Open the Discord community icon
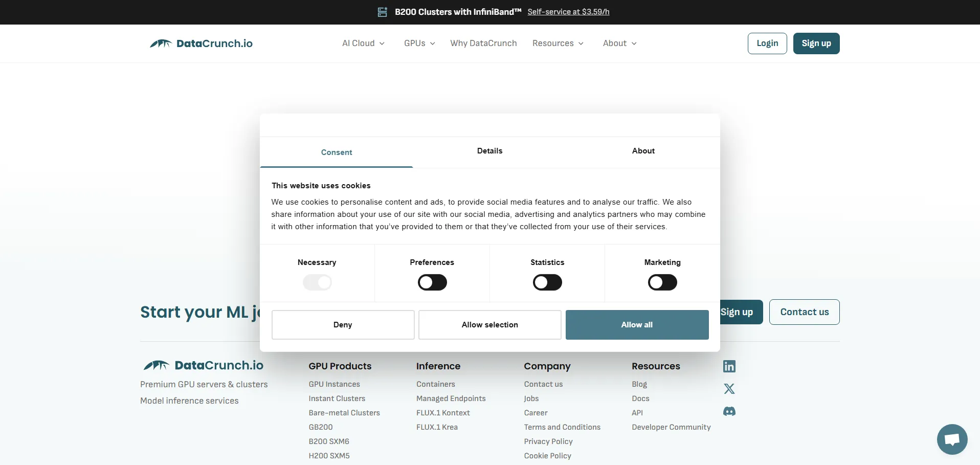The width and height of the screenshot is (980, 465). [729, 411]
